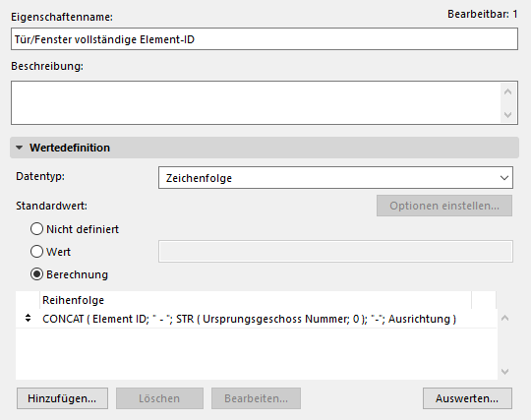This screenshot has height=420, width=531.
Task: Click the 'Löschen' button
Action: (159, 398)
